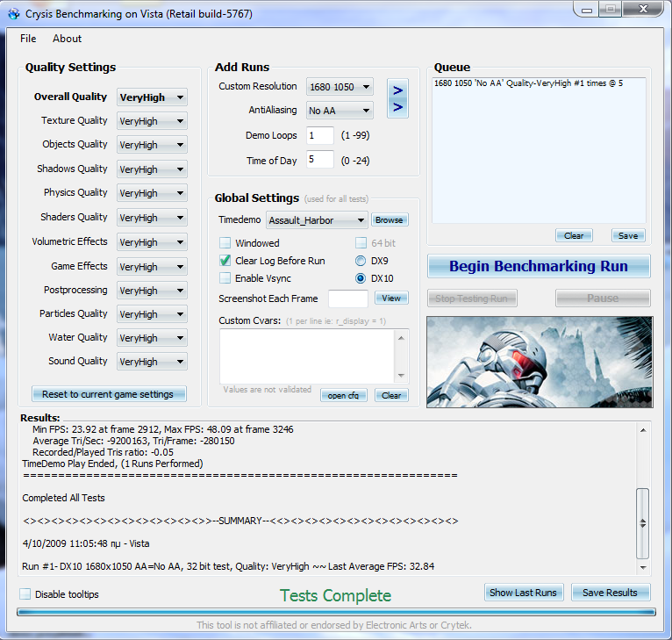Click View beside Screenshot Each Frame

click(x=391, y=298)
